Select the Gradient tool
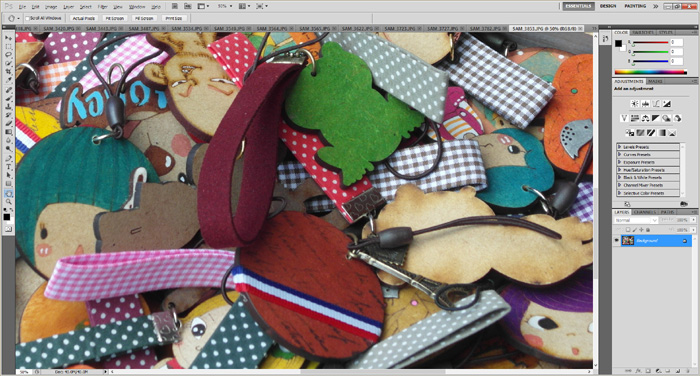Screen dimensions: 700x376 [x=8, y=132]
